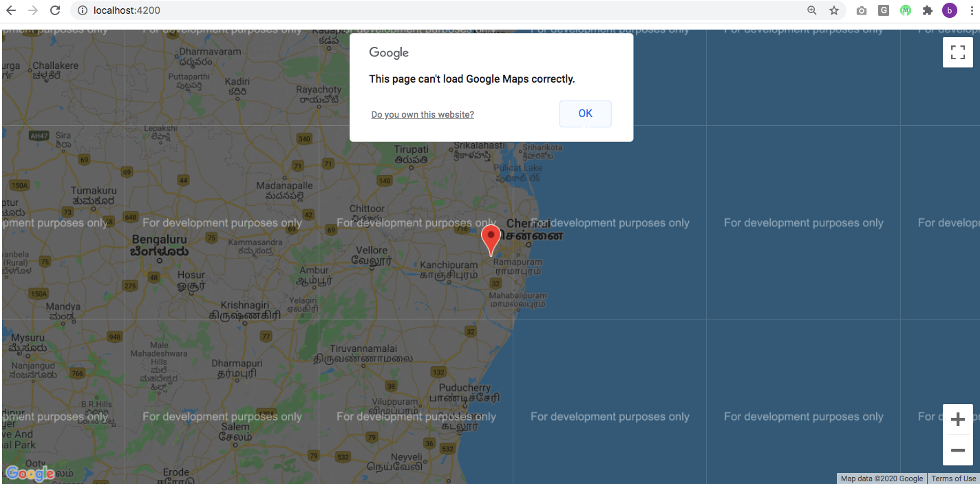Reload the localhost page
This screenshot has height=484, width=980.
[x=56, y=10]
